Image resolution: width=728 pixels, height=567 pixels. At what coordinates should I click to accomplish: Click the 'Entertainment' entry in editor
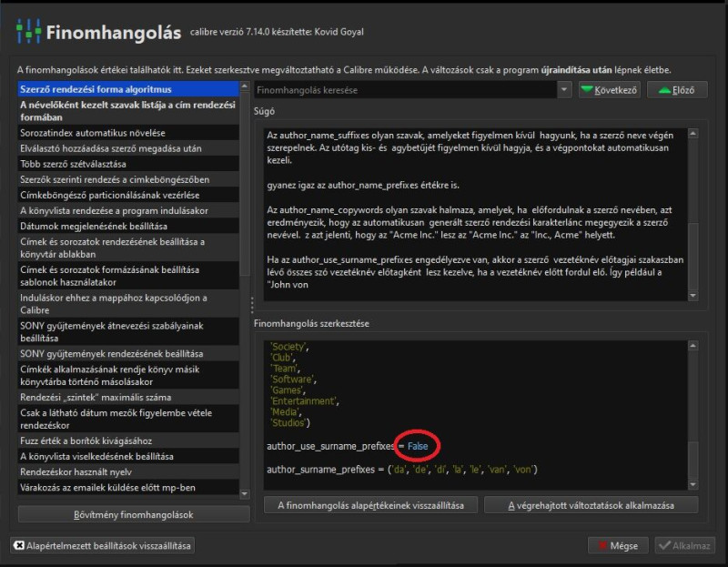pyautogui.click(x=303, y=400)
